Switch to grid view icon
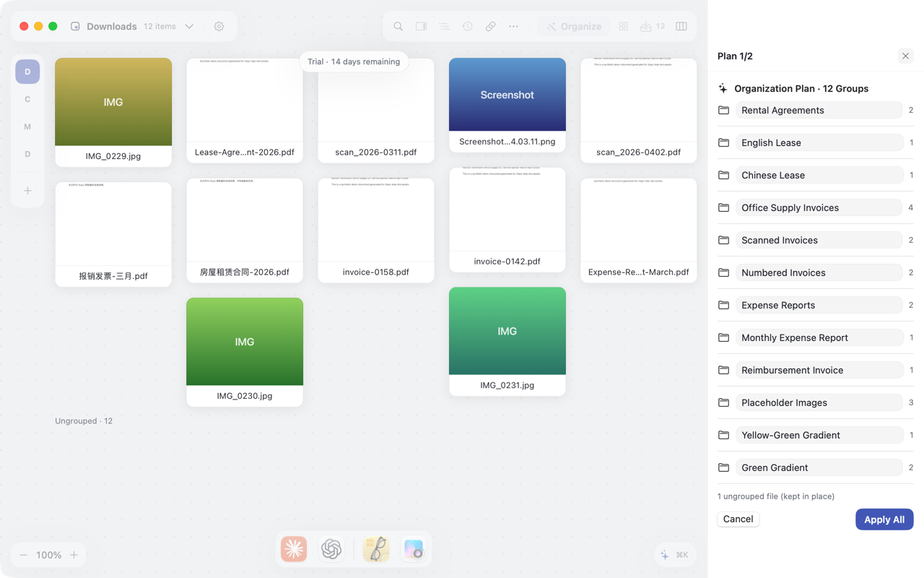This screenshot has height=578, width=924. [624, 27]
